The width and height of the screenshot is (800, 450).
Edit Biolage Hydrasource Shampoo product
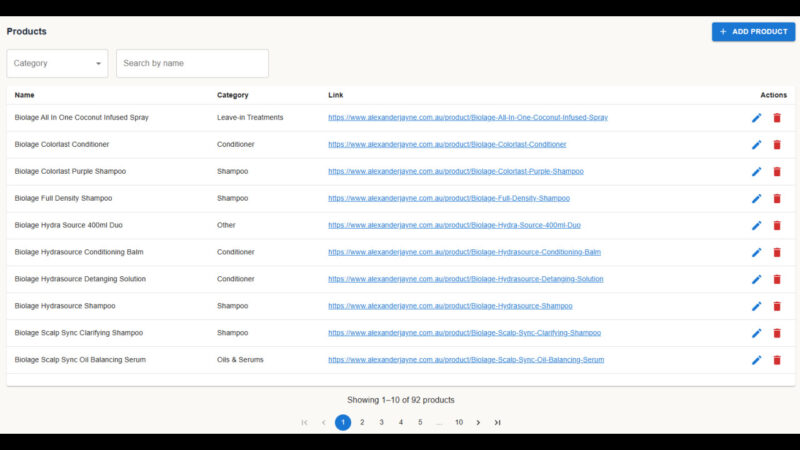pyautogui.click(x=756, y=306)
